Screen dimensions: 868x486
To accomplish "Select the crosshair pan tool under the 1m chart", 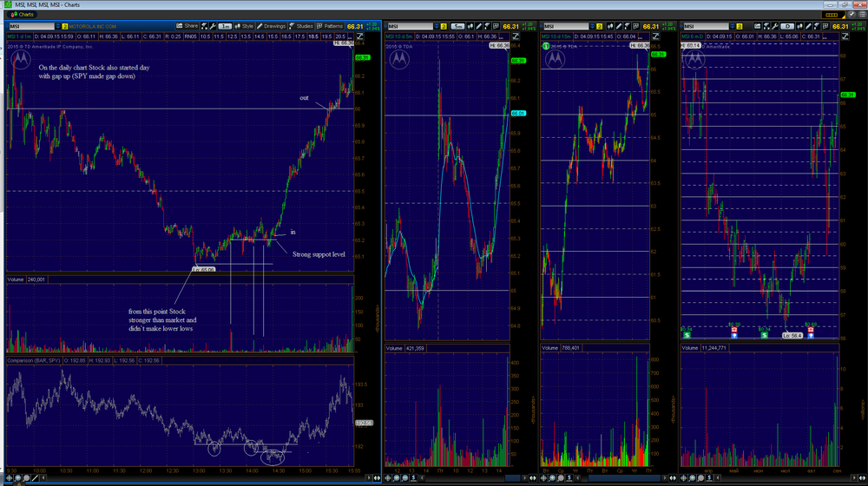I will 9,477.
